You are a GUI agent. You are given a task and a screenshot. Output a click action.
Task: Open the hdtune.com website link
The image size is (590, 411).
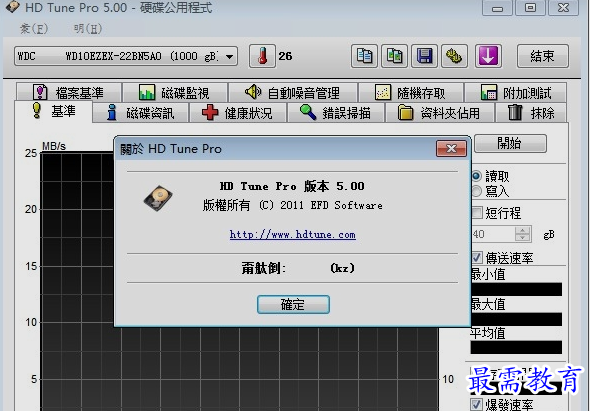pyautogui.click(x=293, y=234)
